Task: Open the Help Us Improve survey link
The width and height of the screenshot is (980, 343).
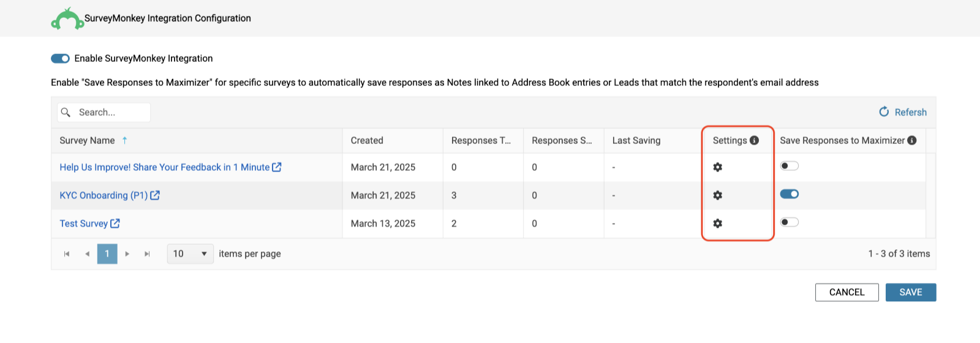Action: (x=165, y=167)
